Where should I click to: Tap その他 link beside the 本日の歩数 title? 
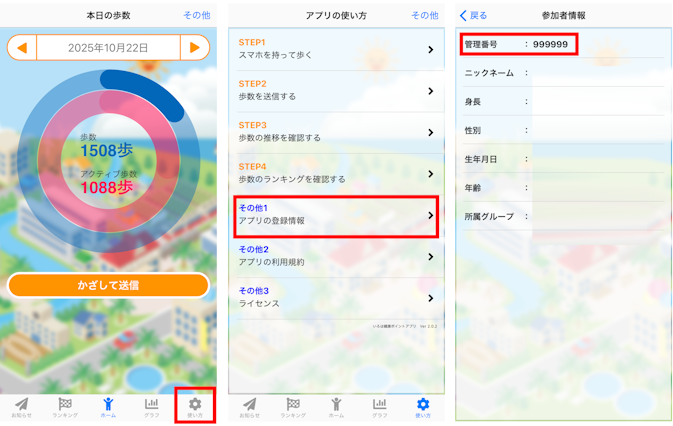point(196,16)
